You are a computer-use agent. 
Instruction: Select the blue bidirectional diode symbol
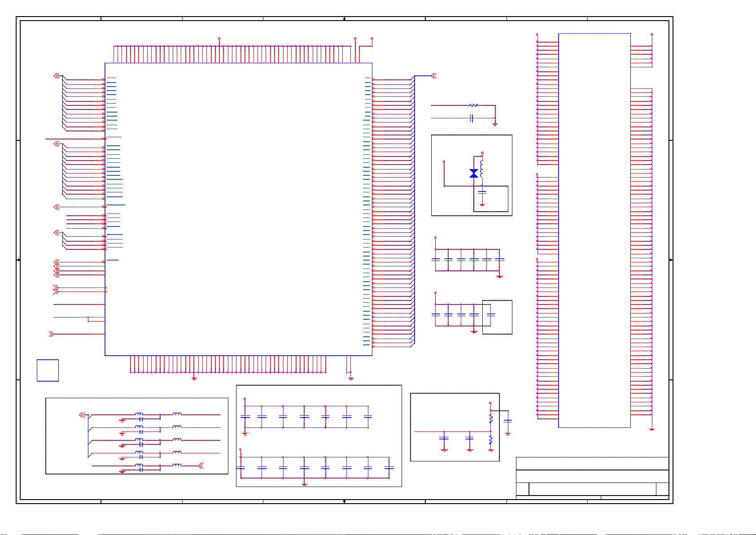click(x=474, y=174)
